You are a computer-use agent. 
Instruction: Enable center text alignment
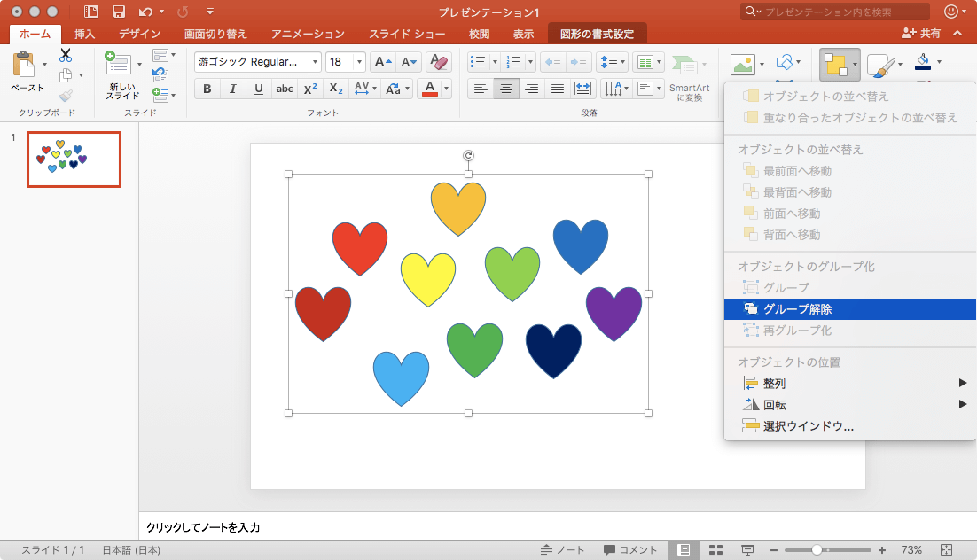tap(506, 89)
